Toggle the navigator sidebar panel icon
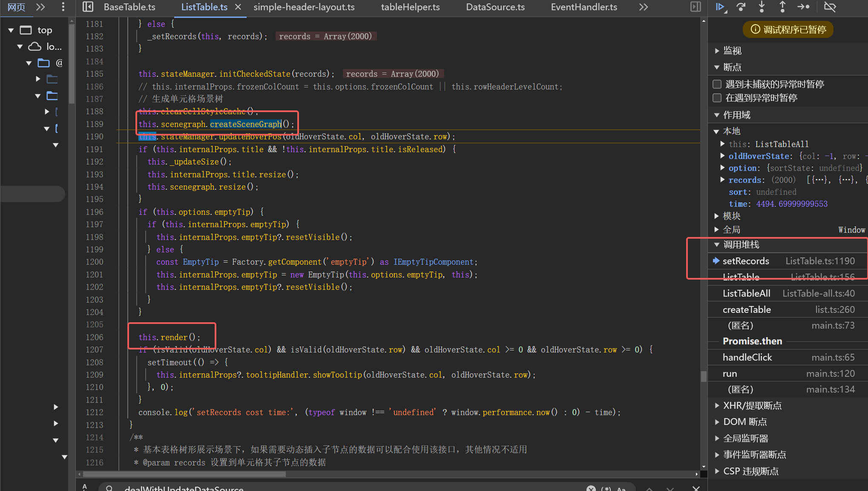 (x=88, y=7)
